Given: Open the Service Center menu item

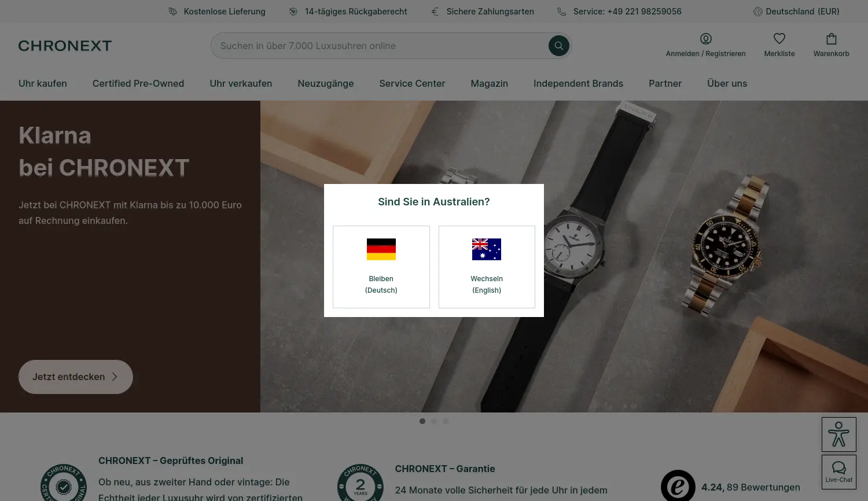Looking at the screenshot, I should point(412,83).
